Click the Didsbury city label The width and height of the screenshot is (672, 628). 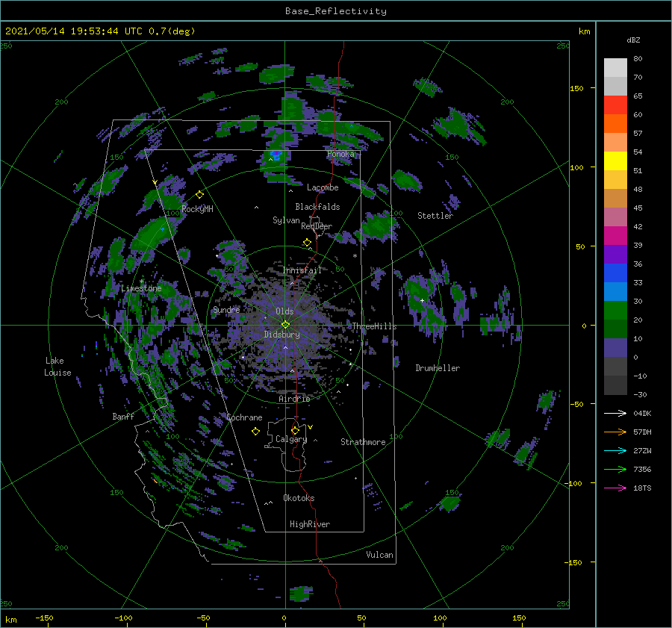pos(281,335)
